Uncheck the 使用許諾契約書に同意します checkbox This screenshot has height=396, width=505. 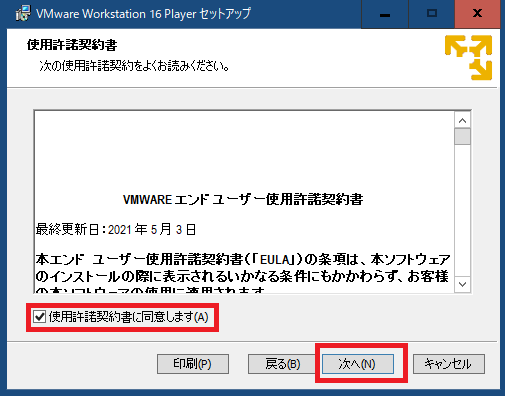(39, 317)
